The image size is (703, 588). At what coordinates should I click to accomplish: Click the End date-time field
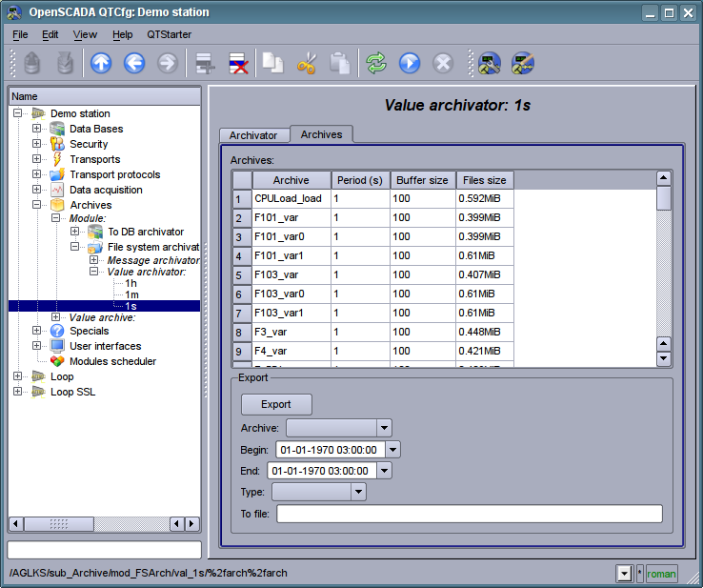pyautogui.click(x=322, y=471)
